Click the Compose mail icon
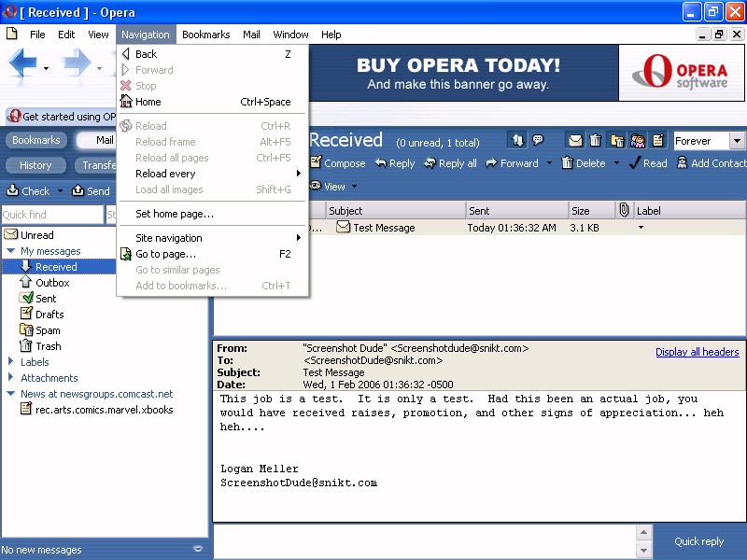Image resolution: width=747 pixels, height=560 pixels. (338, 162)
